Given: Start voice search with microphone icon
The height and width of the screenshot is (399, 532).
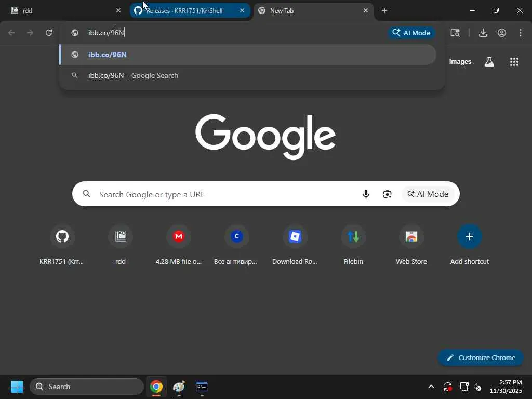Looking at the screenshot, I should tap(366, 194).
